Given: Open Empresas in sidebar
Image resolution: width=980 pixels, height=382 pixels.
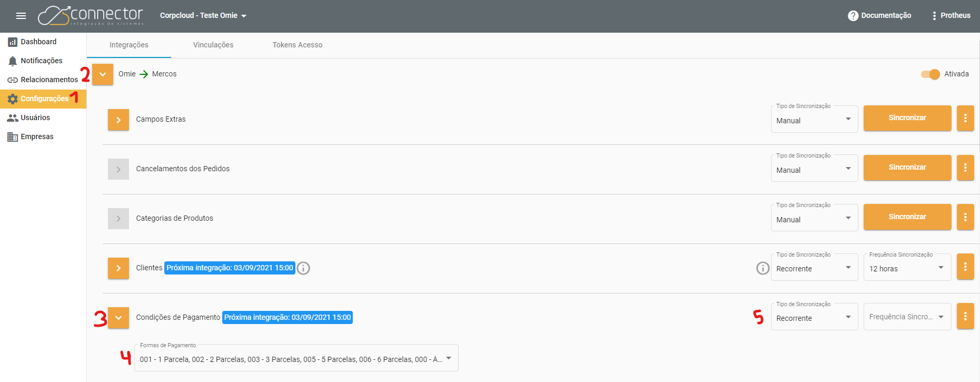Looking at the screenshot, I should pos(43,136).
